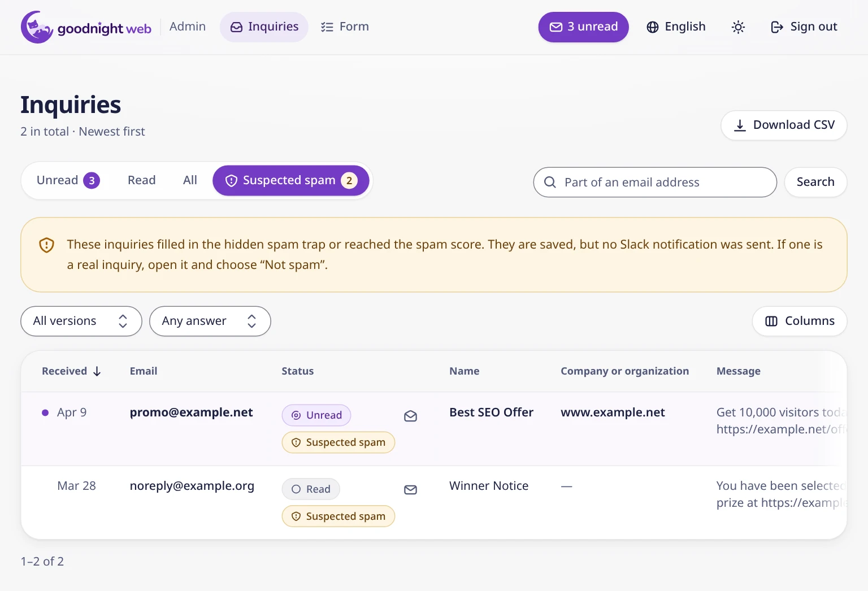Click the Read status badge
The height and width of the screenshot is (591, 868).
(x=311, y=489)
